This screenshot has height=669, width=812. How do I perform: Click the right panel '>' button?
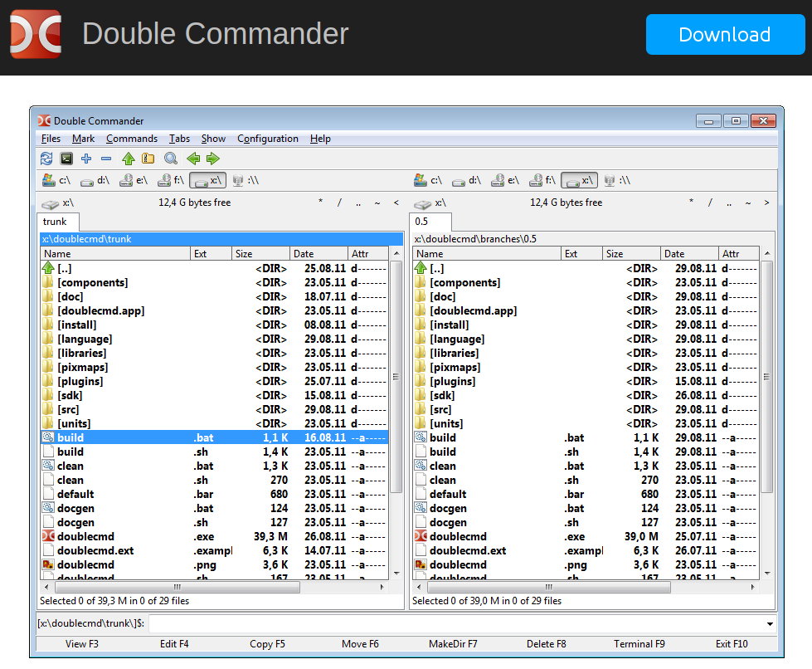pos(767,203)
